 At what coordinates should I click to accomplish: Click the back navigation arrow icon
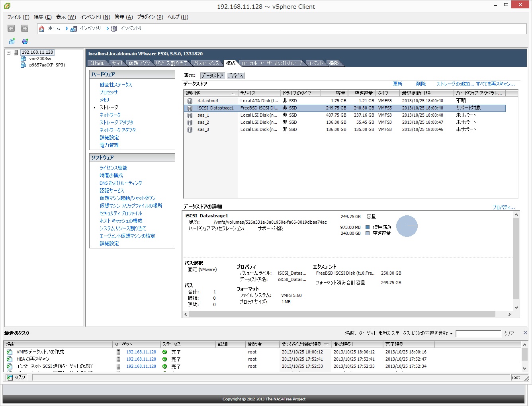click(x=11, y=28)
